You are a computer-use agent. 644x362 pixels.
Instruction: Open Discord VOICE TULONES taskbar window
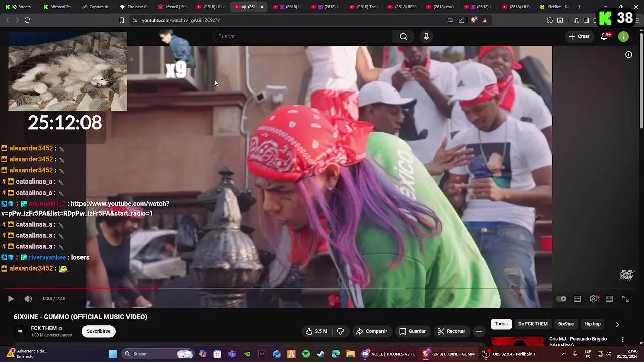388,354
